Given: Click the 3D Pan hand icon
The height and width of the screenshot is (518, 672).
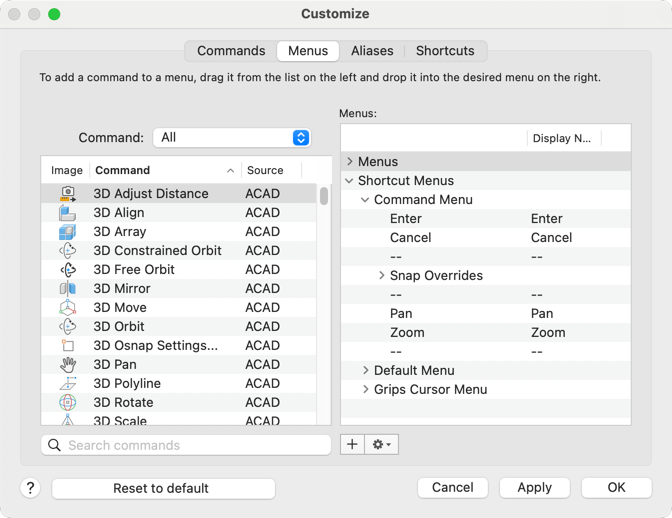Looking at the screenshot, I should [68, 365].
